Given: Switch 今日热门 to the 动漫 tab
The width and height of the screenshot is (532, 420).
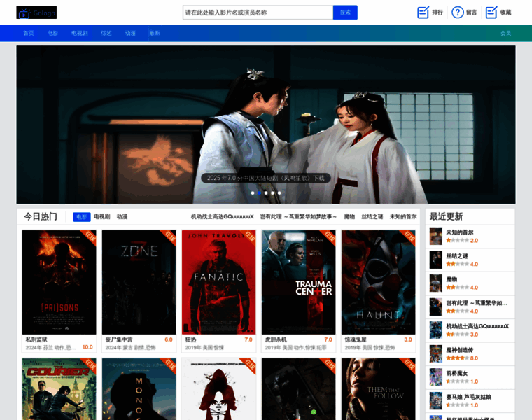Looking at the screenshot, I should click(x=122, y=217).
